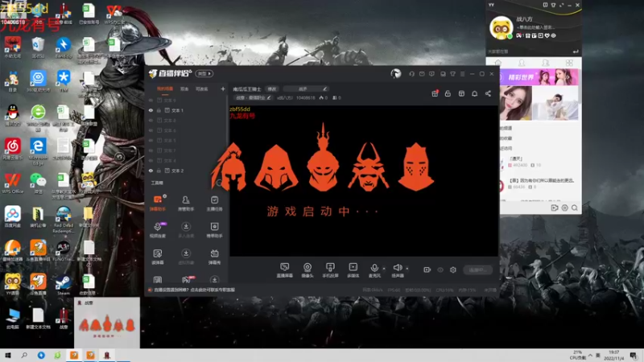Toggle visibility eye for 文本 1 layer
This screenshot has width=644, height=362.
point(151,110)
